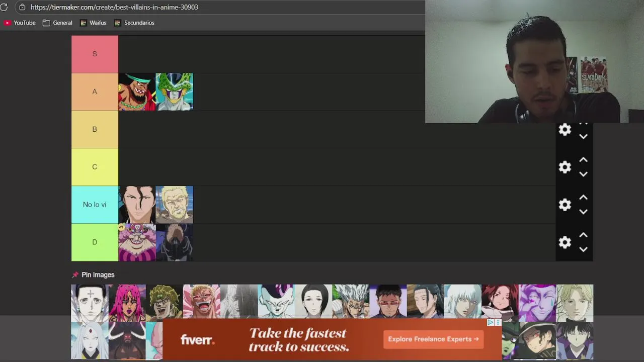Image resolution: width=644 pixels, height=362 pixels.
Task: Select Big Mom image in tier D
Action: tap(137, 242)
